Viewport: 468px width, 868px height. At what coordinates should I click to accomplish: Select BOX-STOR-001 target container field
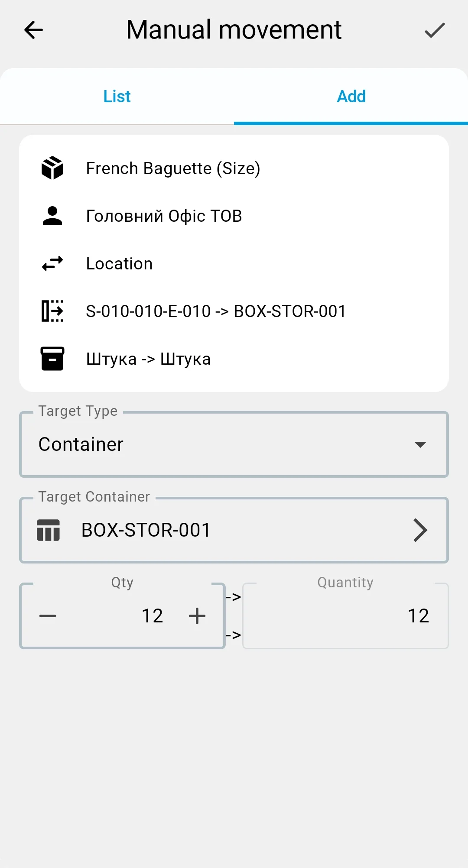pos(234,530)
